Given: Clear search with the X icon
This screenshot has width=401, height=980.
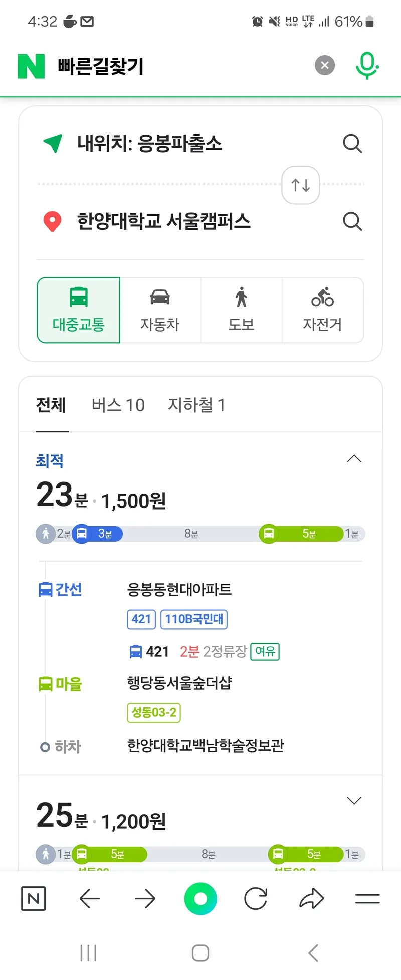Looking at the screenshot, I should point(325,65).
